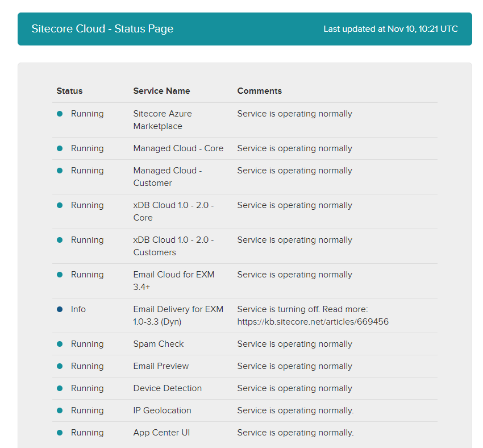Click the App Center UI operating normally comment
Image resolution: width=483 pixels, height=448 pixels.
(x=295, y=433)
